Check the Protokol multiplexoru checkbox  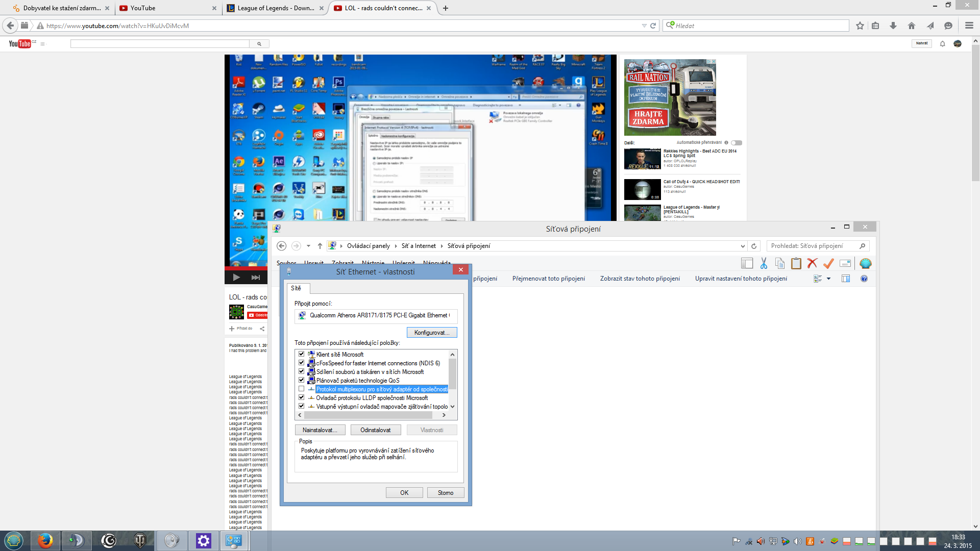[301, 389]
